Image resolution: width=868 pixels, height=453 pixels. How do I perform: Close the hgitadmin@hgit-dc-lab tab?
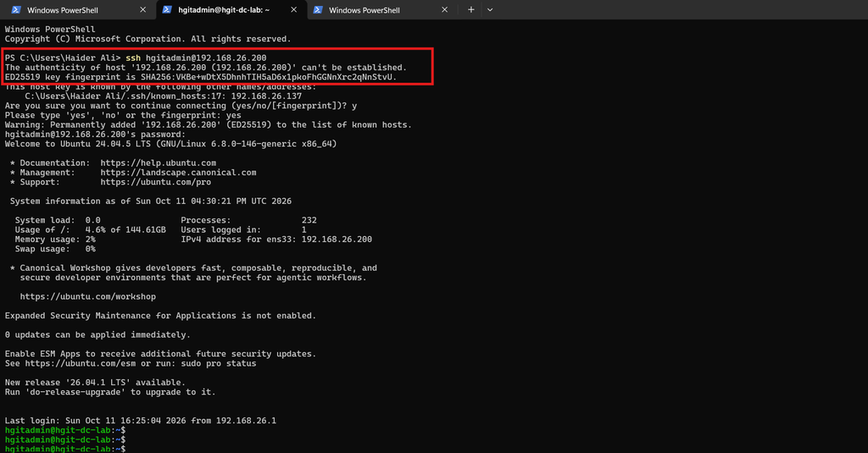293,10
